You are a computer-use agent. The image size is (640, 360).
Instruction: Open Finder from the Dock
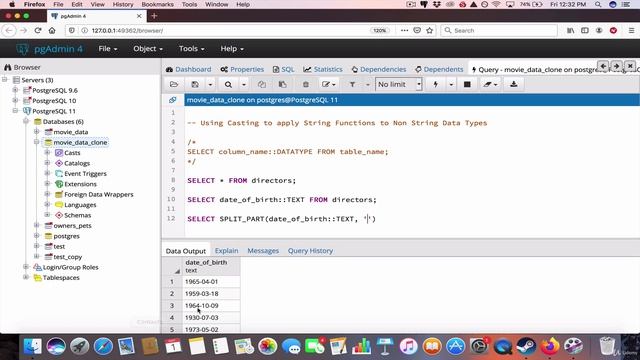(x=32, y=346)
